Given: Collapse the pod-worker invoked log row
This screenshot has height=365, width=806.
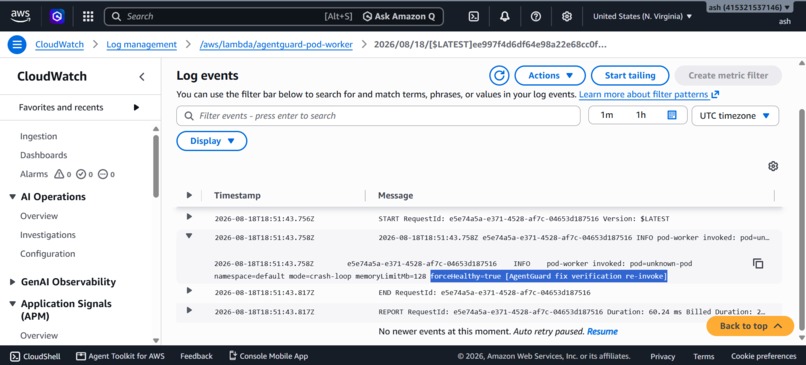Looking at the screenshot, I should click(x=189, y=236).
